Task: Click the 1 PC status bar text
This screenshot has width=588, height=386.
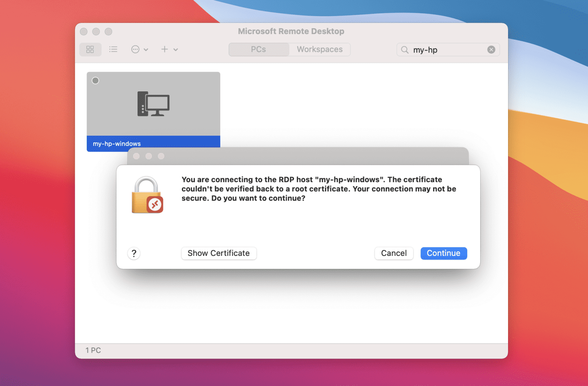Action: tap(93, 350)
